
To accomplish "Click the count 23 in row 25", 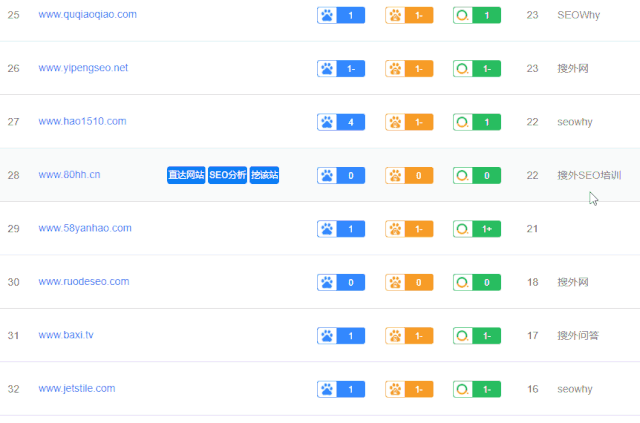I will click(x=532, y=16).
